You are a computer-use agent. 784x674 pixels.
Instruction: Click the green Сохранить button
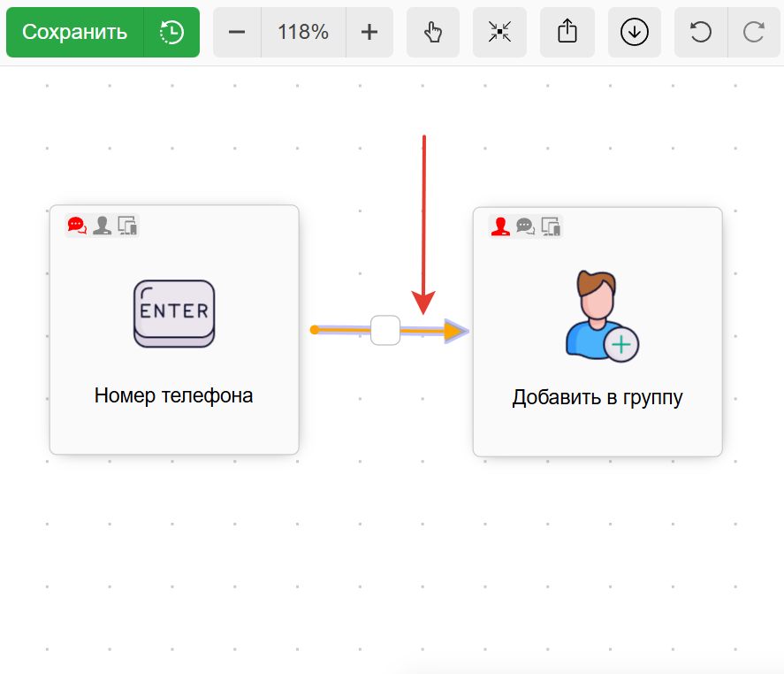point(75,33)
